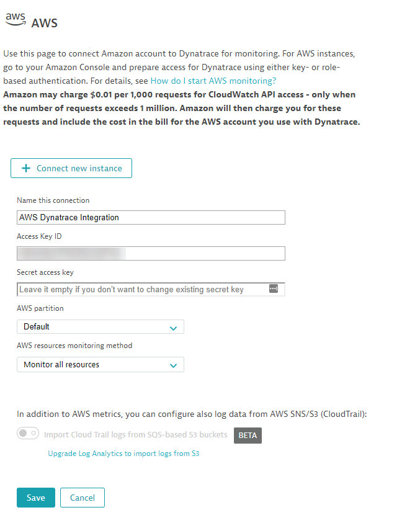
Task: Follow the Upgrade Log Analytics link
Action: (123, 454)
